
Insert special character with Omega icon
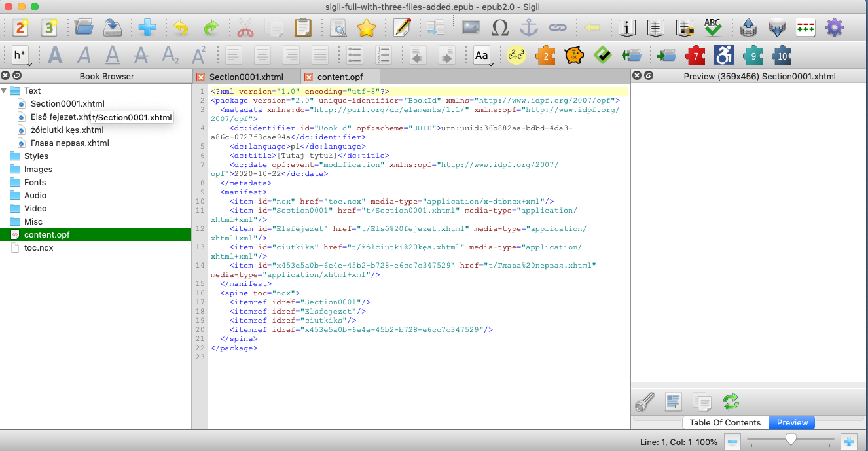tap(499, 28)
